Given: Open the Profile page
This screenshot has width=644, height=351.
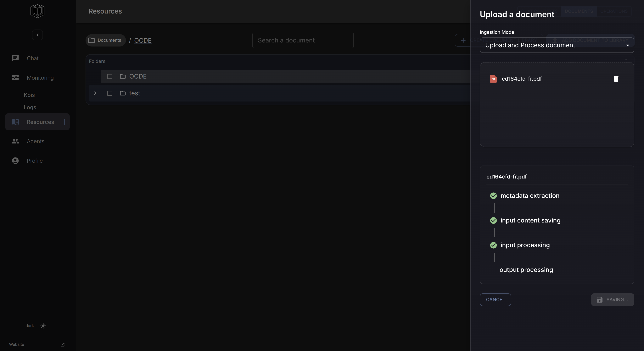Looking at the screenshot, I should pyautogui.click(x=35, y=161).
